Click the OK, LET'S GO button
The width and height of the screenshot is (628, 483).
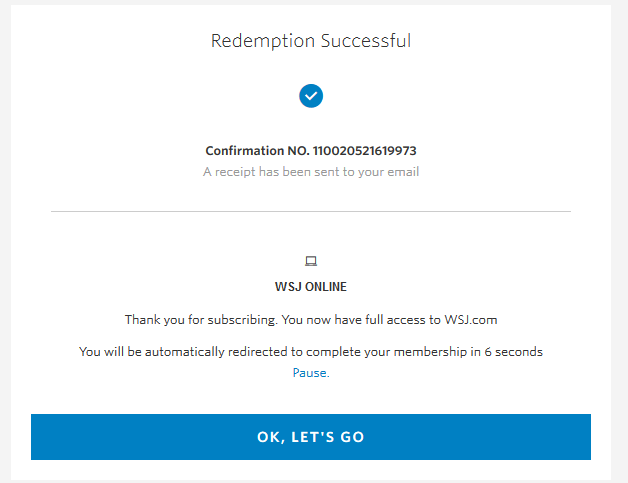point(311,437)
